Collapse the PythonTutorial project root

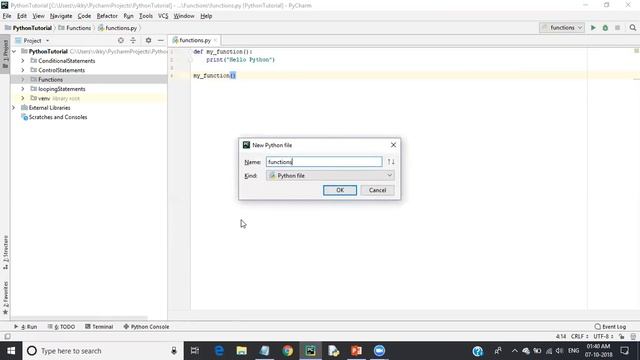click(x=14, y=51)
